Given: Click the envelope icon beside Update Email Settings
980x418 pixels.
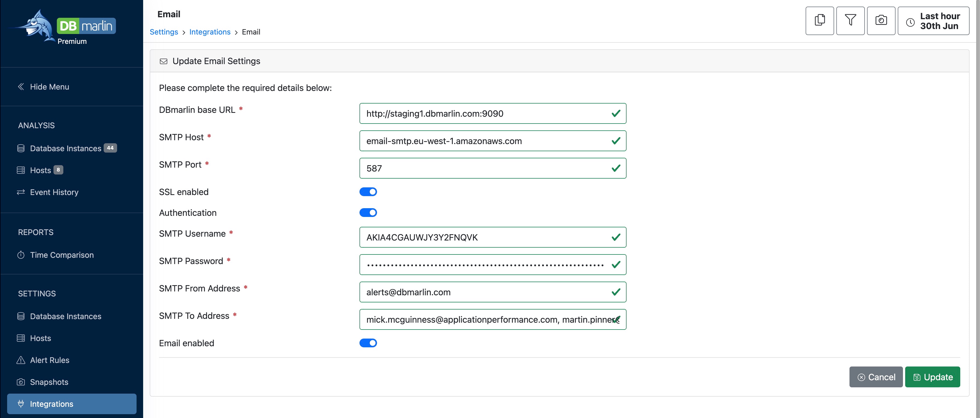Looking at the screenshot, I should [164, 61].
